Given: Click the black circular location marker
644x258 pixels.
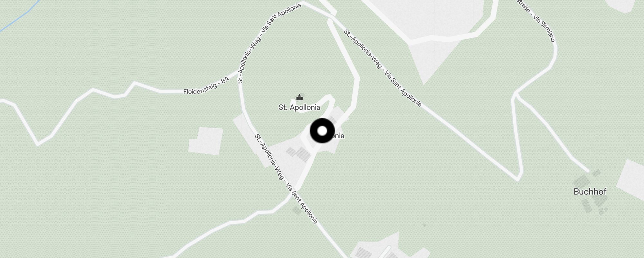Looking at the screenshot, I should click(x=322, y=131).
